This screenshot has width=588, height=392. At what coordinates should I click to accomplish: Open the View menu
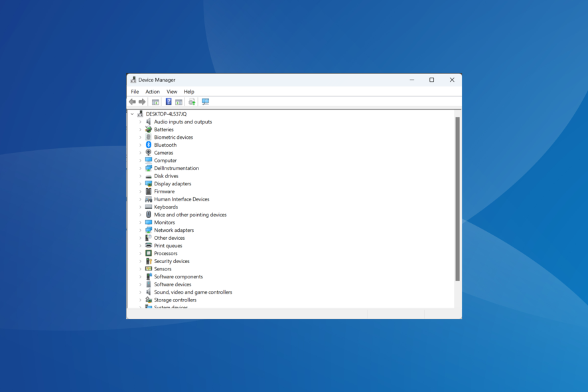(172, 92)
